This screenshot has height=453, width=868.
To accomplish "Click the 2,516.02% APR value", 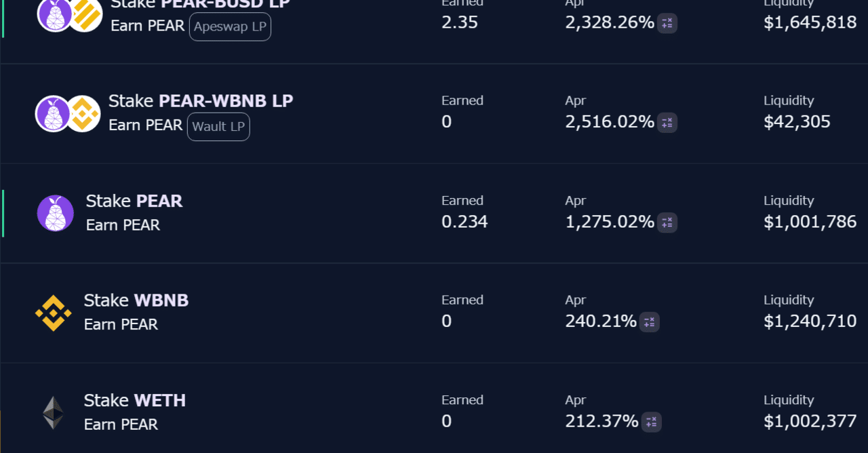I will point(610,122).
